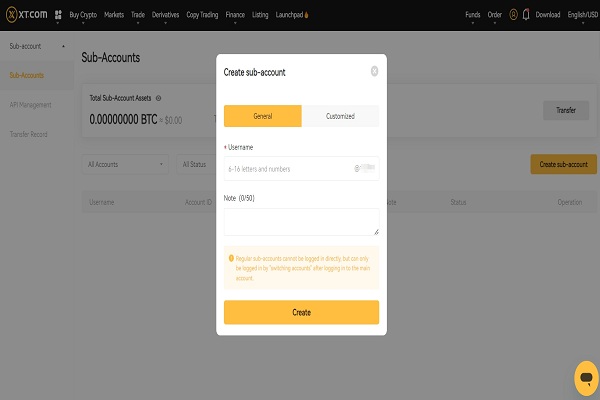Go to API Management in sidebar
The image size is (600, 400).
pyautogui.click(x=31, y=105)
